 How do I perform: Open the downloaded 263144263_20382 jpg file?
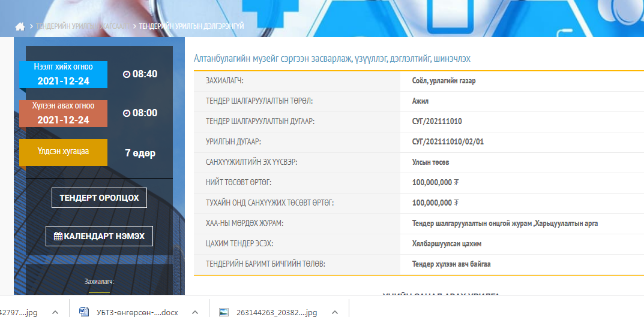[276, 312]
